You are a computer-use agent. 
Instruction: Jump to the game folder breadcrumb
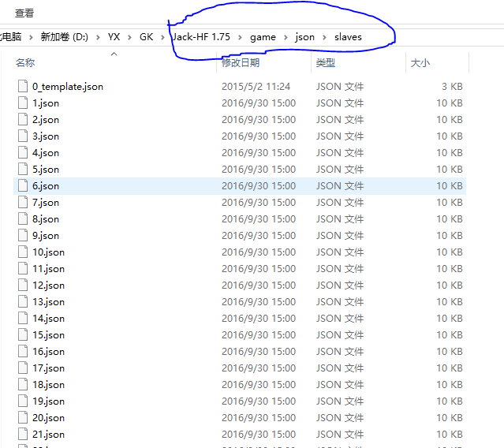[x=263, y=37]
